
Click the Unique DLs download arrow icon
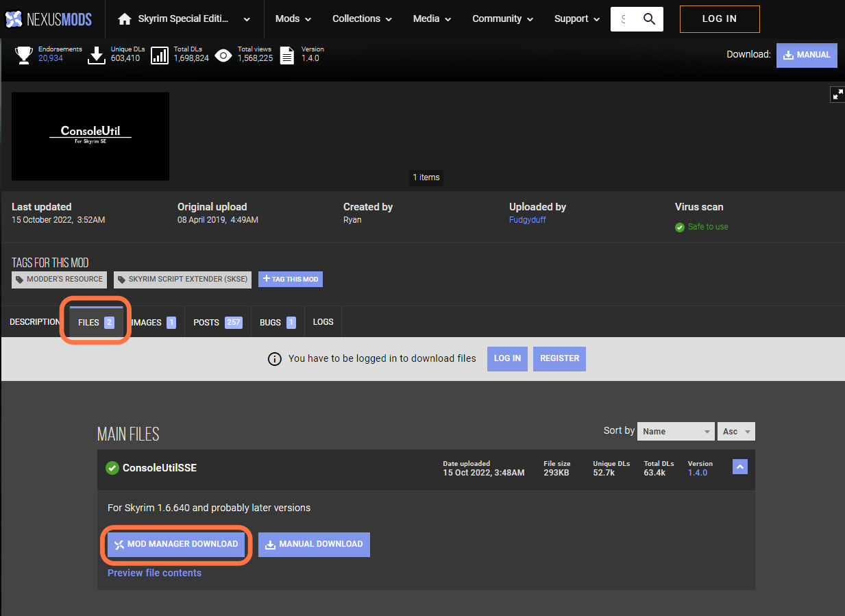[x=97, y=55]
